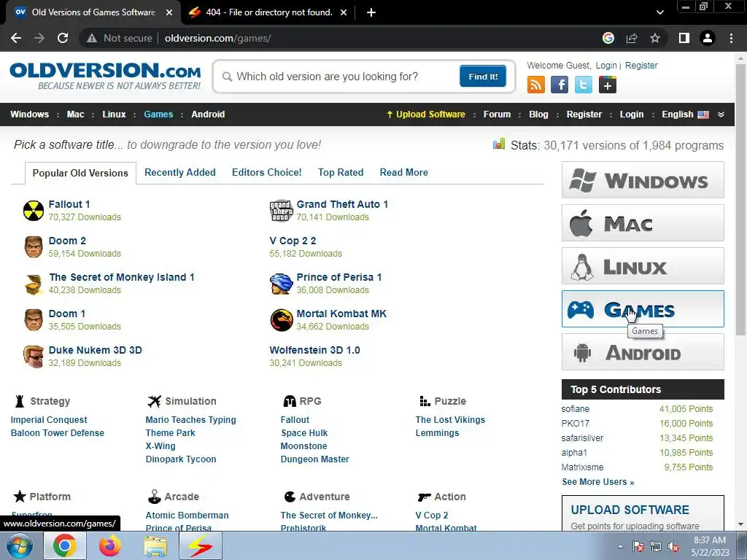Open the muted volume tray icon

(x=673, y=547)
